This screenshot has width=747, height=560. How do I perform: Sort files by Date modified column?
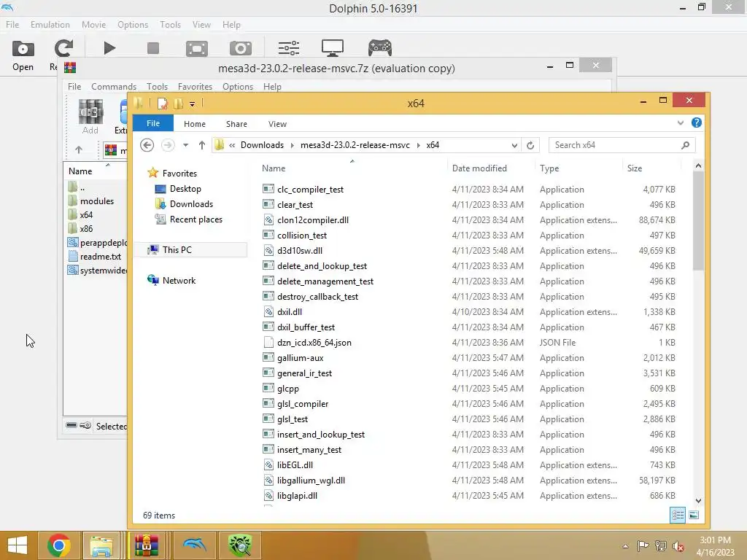pos(479,168)
